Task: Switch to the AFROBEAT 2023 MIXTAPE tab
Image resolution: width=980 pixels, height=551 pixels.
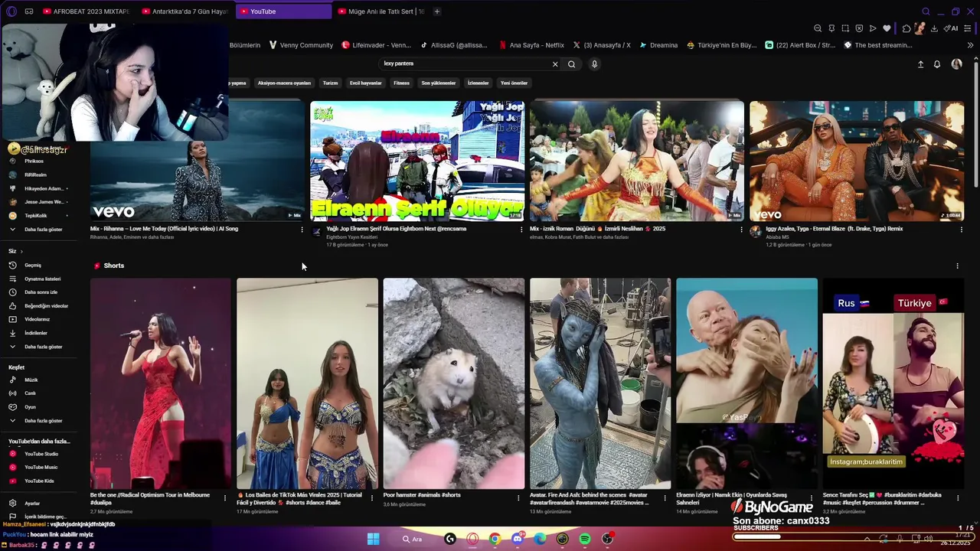Action: [87, 11]
